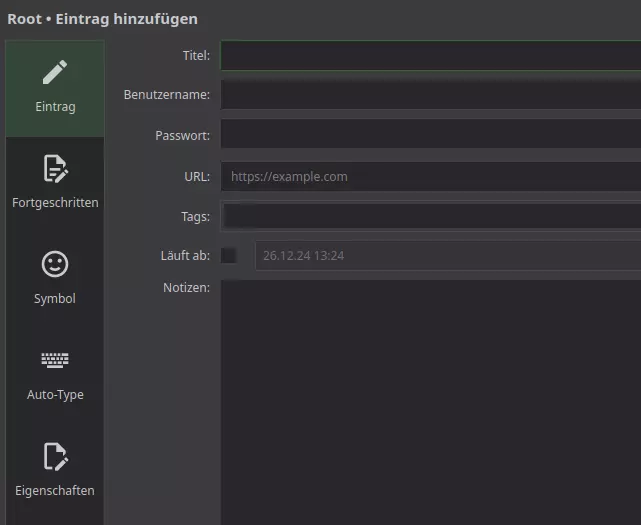Switch to the Fortgeschritten tab label
This screenshot has height=525, width=641.
point(55,202)
